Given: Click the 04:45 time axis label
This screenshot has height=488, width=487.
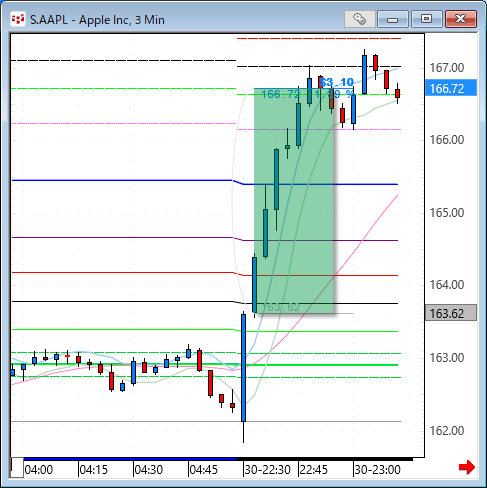Looking at the screenshot, I should 204,470.
